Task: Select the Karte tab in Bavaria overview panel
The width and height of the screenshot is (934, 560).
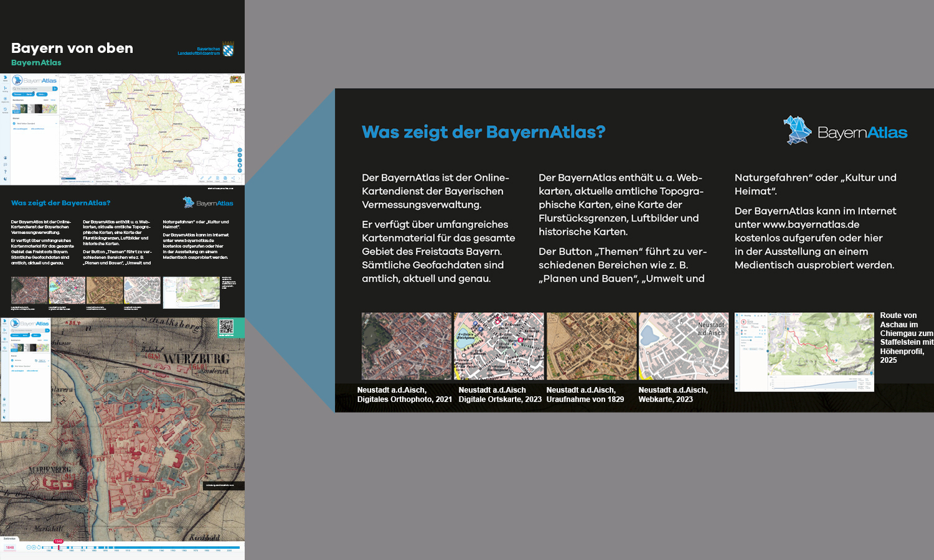Action: (29, 95)
